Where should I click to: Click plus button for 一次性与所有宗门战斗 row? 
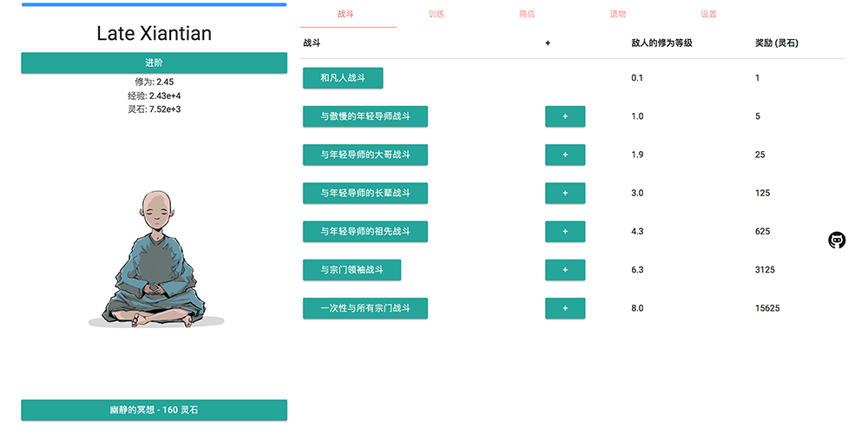point(565,308)
